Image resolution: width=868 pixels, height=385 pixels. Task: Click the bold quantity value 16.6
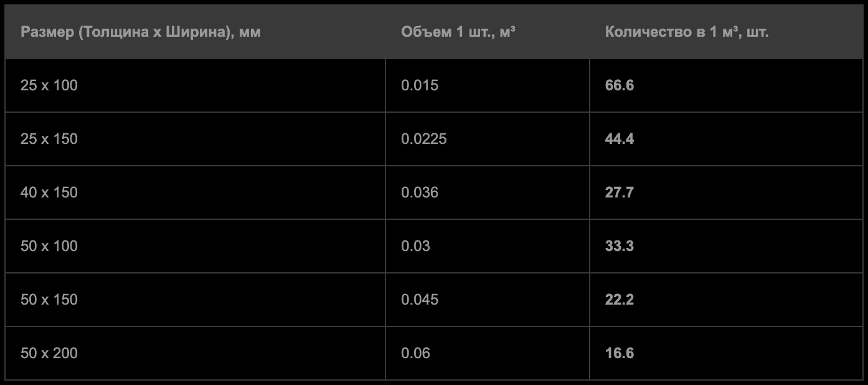pyautogui.click(x=620, y=353)
